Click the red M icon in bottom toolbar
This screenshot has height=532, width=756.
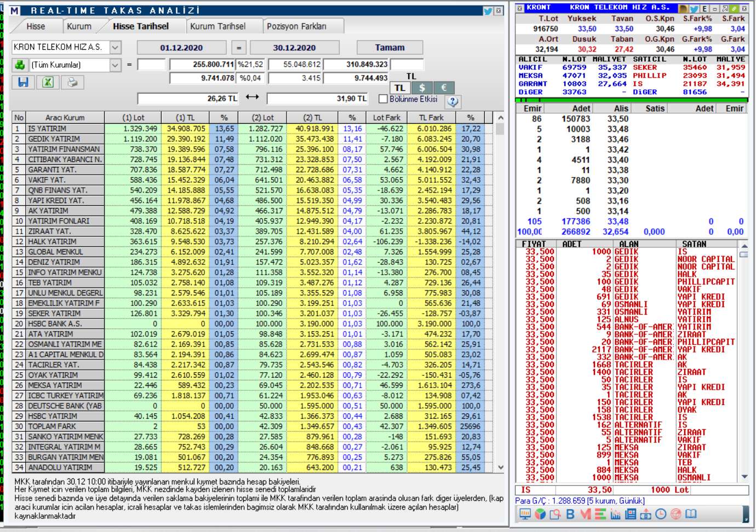[585, 514]
